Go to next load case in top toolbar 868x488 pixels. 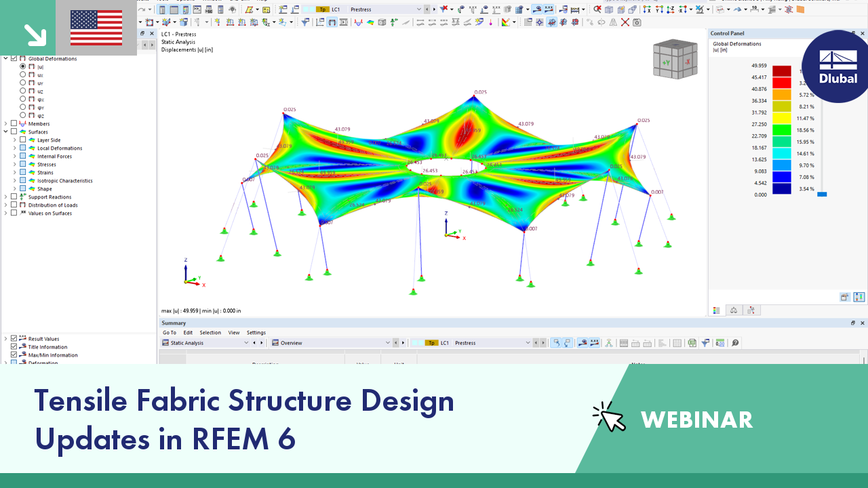pyautogui.click(x=433, y=9)
